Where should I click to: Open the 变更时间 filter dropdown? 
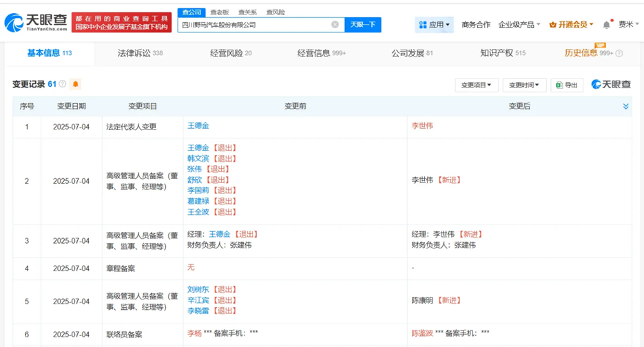point(524,85)
